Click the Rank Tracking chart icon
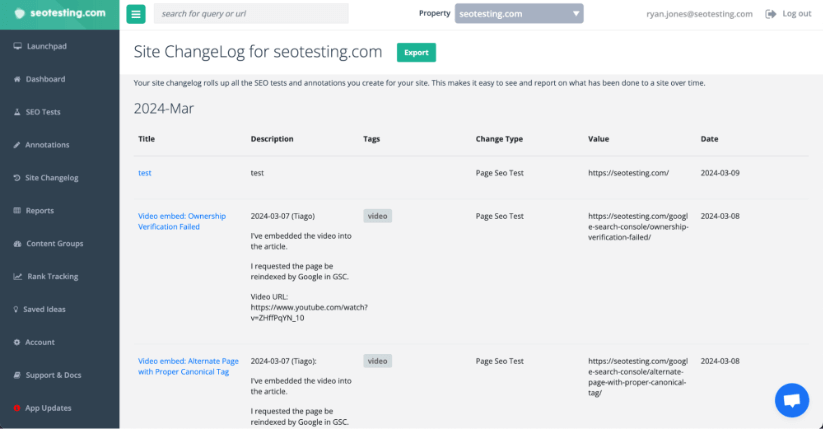The image size is (823, 429). (x=17, y=276)
